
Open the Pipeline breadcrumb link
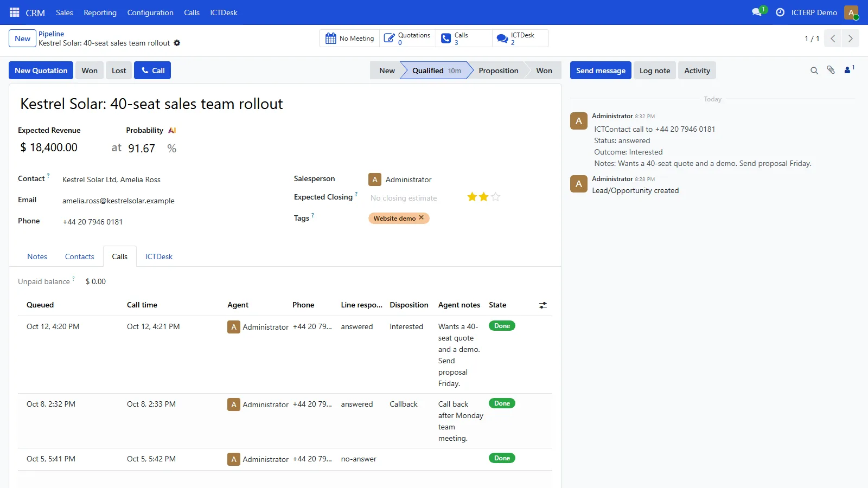pyautogui.click(x=51, y=34)
